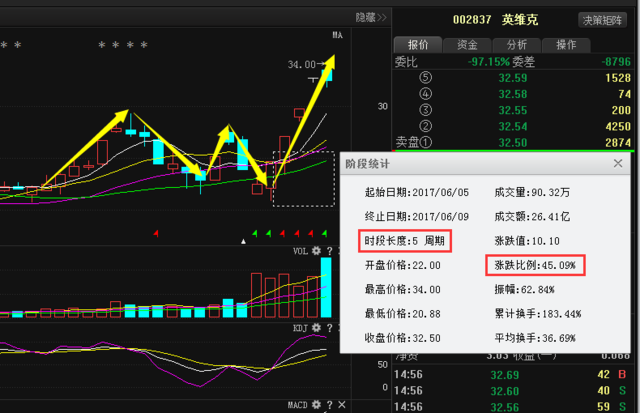Select 最低价格:20.88 entry
This screenshot has width=640, height=413.
pyautogui.click(x=402, y=314)
